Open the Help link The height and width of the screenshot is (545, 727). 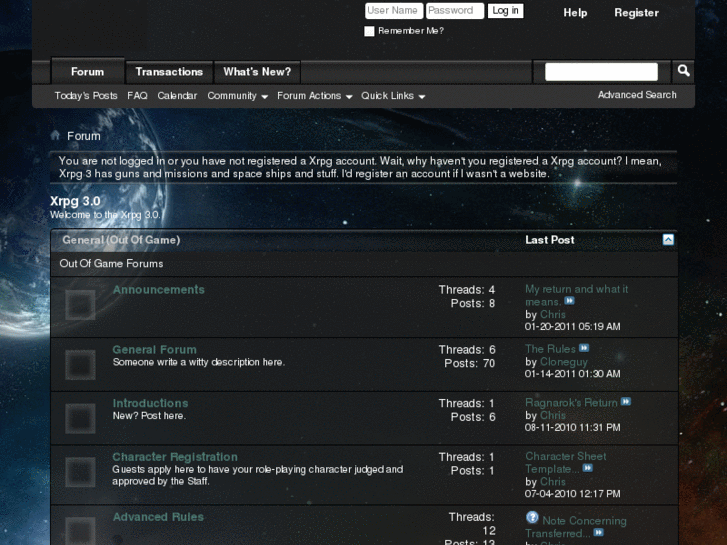coord(575,13)
